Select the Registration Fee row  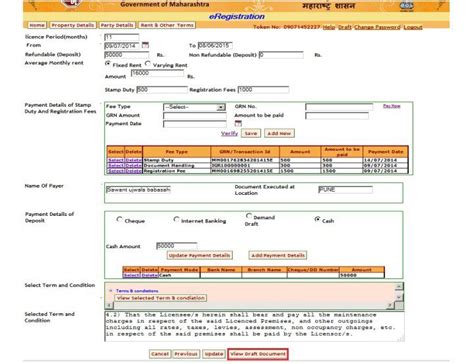(116, 171)
